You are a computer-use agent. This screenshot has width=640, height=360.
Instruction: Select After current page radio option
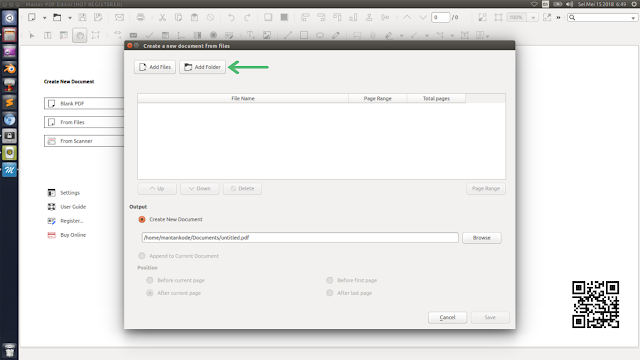150,293
